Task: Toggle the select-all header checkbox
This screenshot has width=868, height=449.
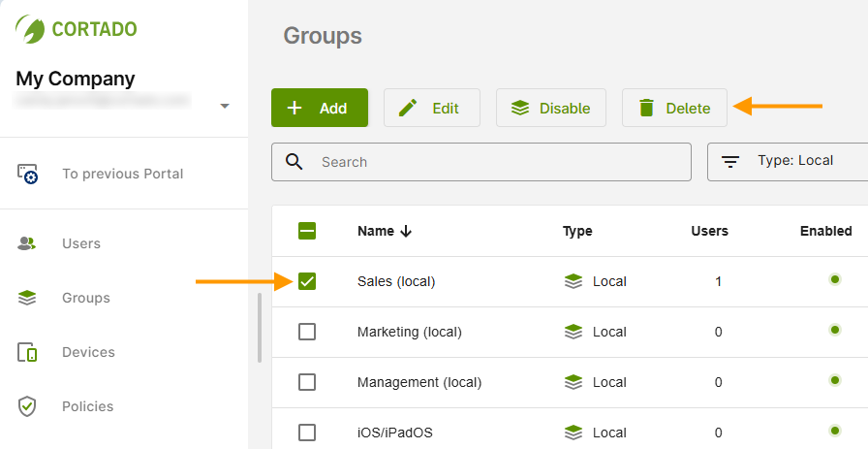Action: click(307, 231)
